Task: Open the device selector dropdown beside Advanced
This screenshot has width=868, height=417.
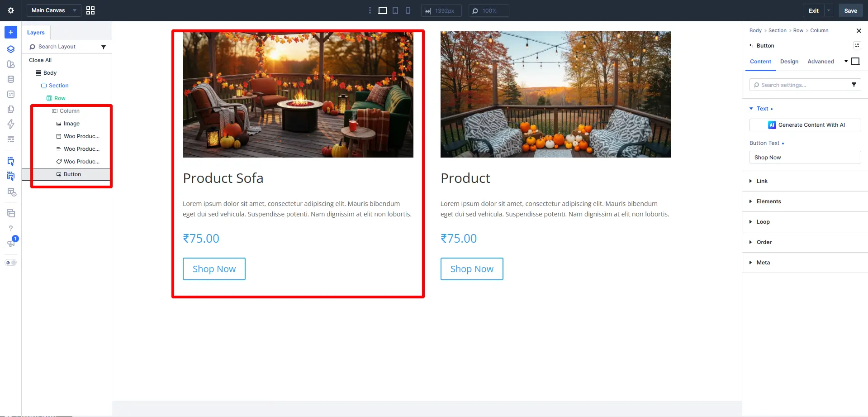Action: pyautogui.click(x=852, y=61)
